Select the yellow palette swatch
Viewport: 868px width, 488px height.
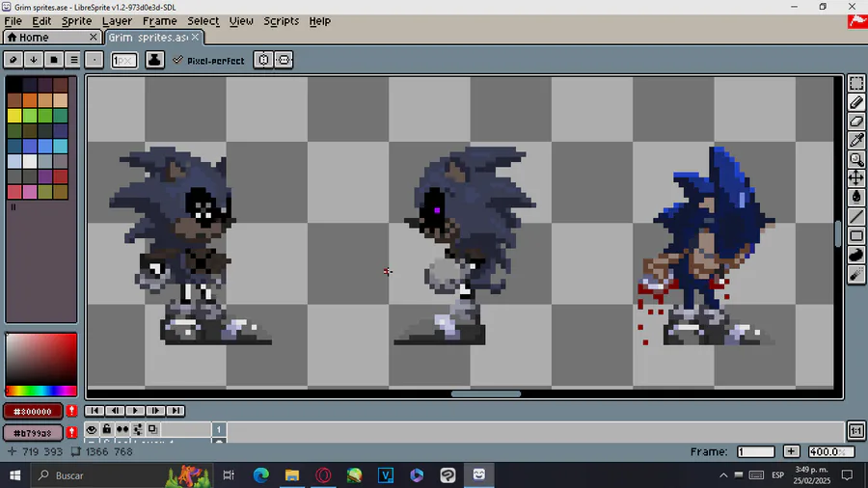[x=14, y=116]
